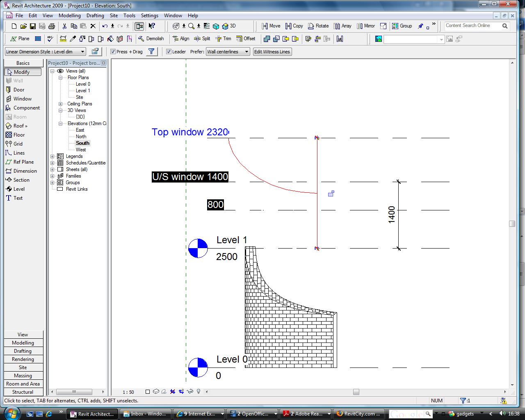Click the Demolish hammer tool

[x=151, y=39]
